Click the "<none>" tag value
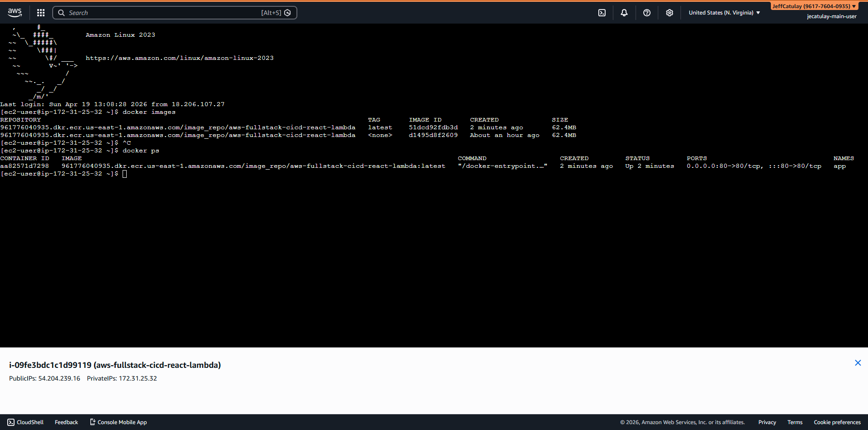This screenshot has height=430, width=868. click(x=380, y=135)
